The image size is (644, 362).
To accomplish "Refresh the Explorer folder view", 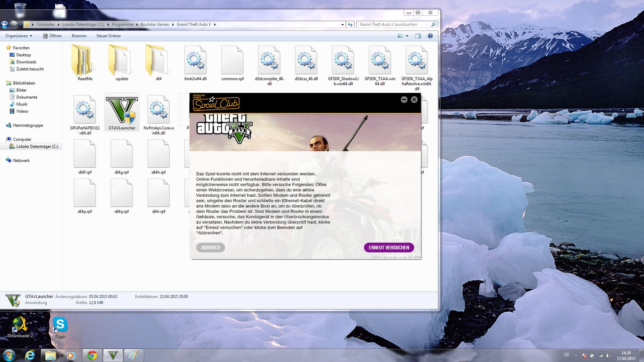I will [350, 24].
